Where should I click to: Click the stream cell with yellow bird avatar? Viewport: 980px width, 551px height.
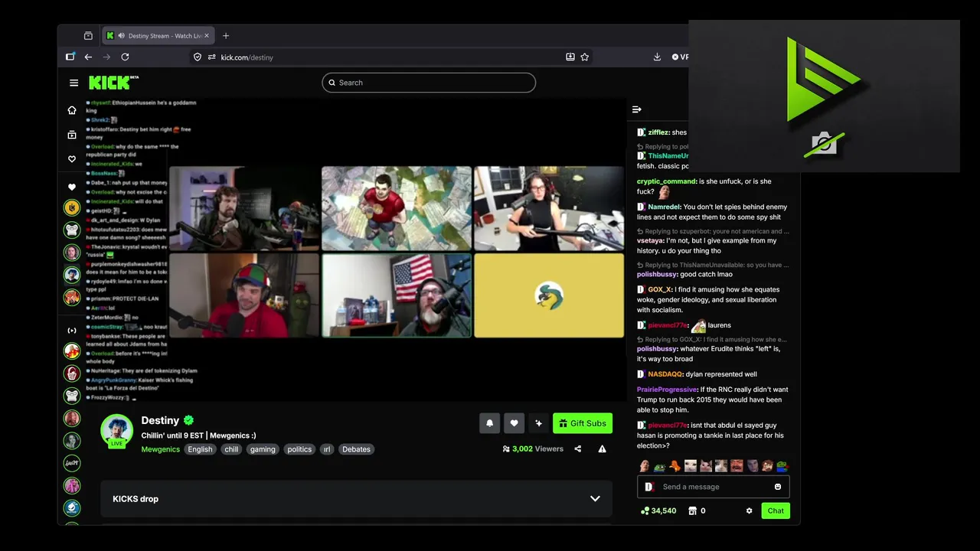click(549, 295)
